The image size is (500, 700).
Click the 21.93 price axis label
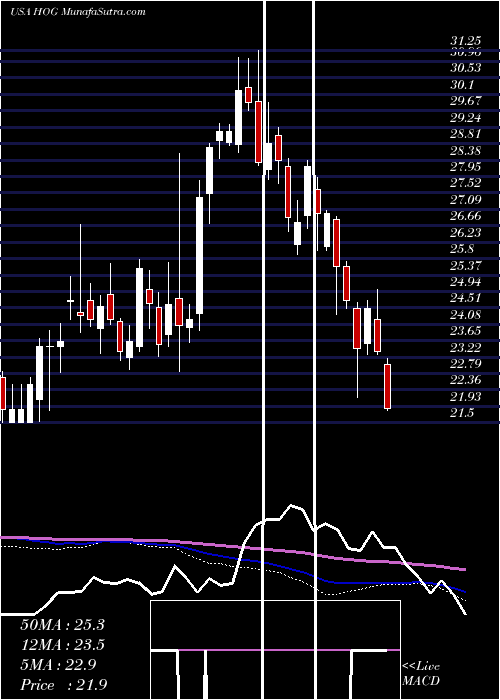(x=466, y=397)
